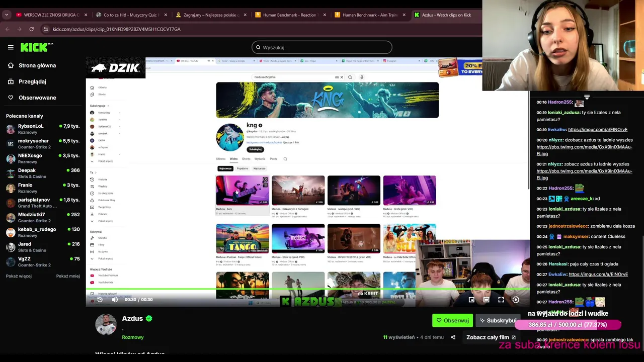Click the Tango video thumbnail in clip
Image resolution: width=644 pixels, height=362 pixels.
243,238
